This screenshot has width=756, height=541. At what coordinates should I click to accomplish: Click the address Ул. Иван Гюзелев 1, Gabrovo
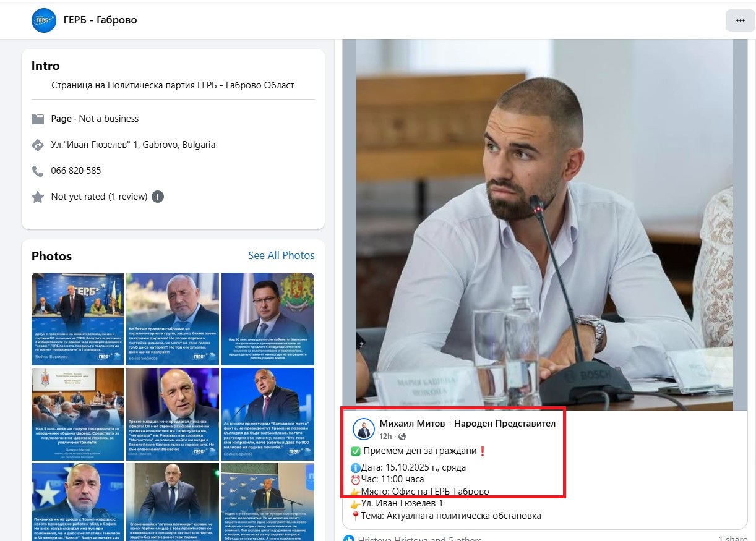pos(133,145)
